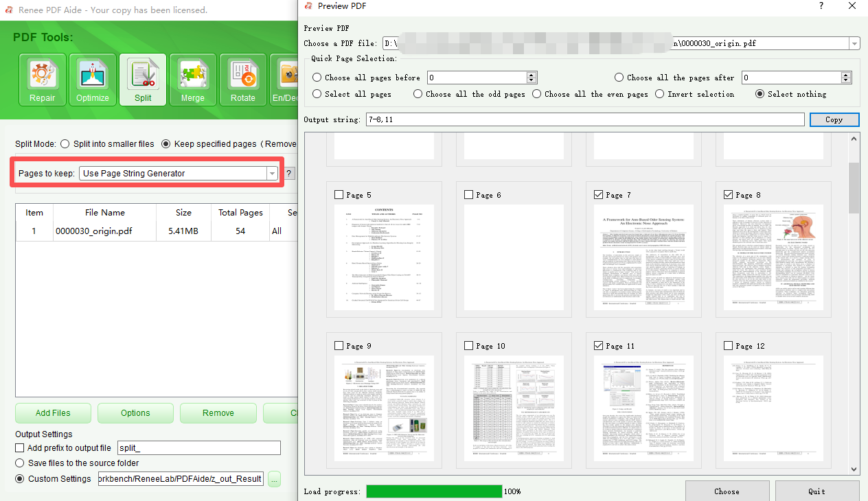868x501 pixels.
Task: Choose all the odd pages
Action: [x=418, y=94]
